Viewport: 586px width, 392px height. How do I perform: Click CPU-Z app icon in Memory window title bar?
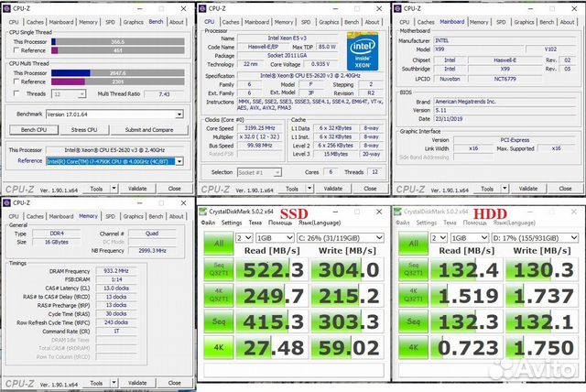pos(6,203)
